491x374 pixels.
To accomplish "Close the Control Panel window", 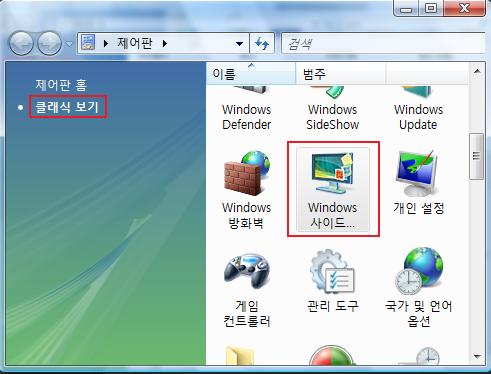I will (464, 8).
